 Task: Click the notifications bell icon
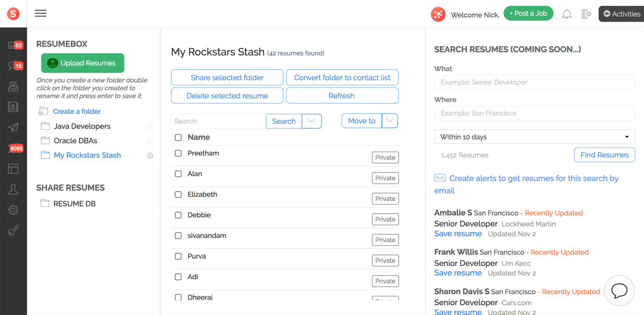tap(567, 14)
